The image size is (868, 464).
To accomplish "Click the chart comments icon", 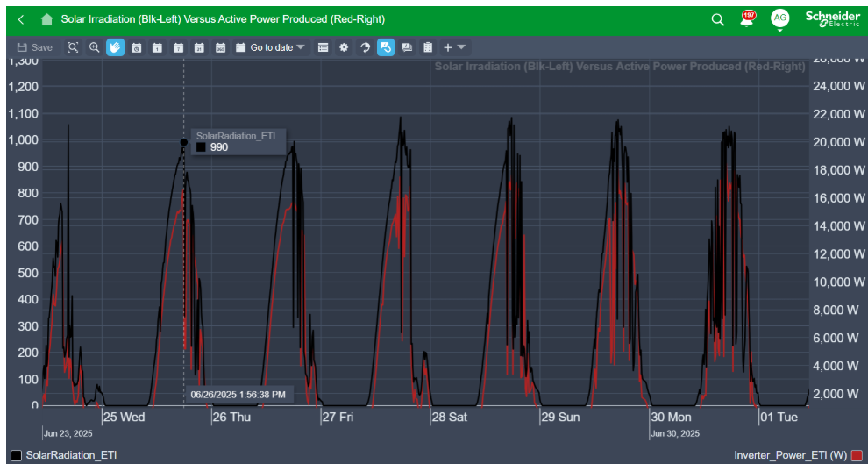I will coord(407,47).
